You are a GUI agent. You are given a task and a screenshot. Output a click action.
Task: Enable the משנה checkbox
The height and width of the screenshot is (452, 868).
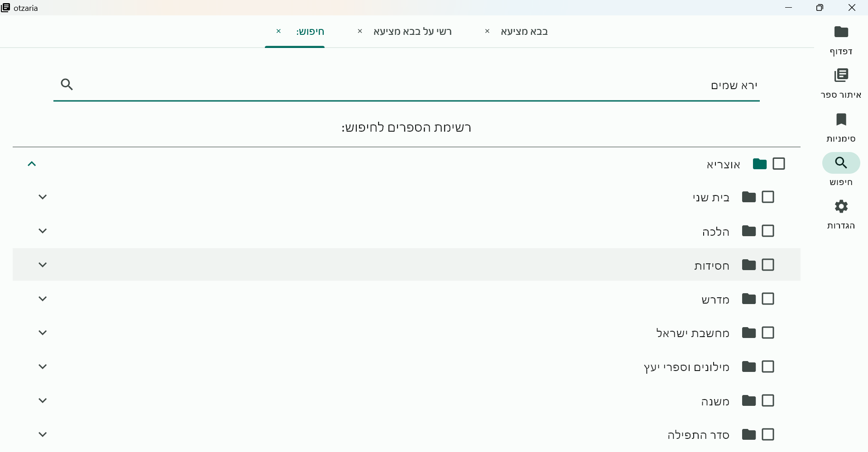(767, 400)
